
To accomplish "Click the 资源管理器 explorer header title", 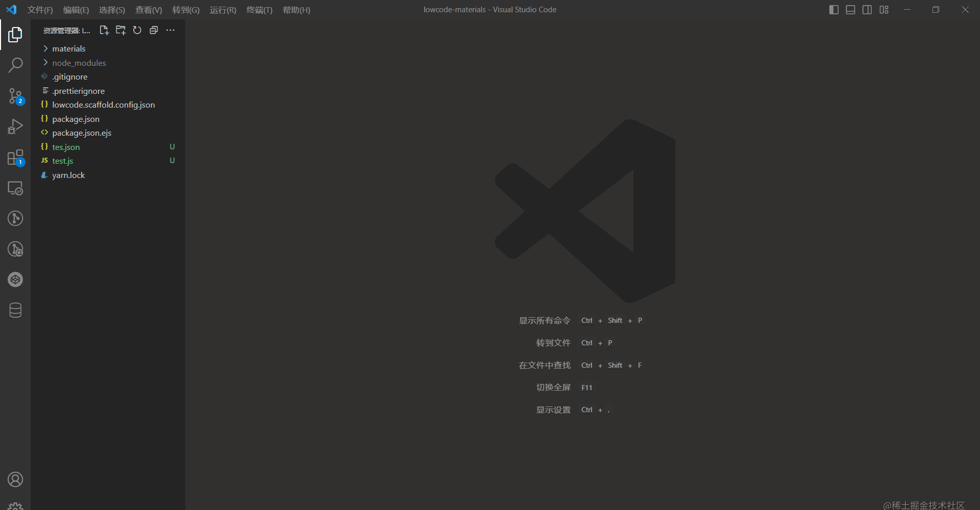I will point(67,31).
